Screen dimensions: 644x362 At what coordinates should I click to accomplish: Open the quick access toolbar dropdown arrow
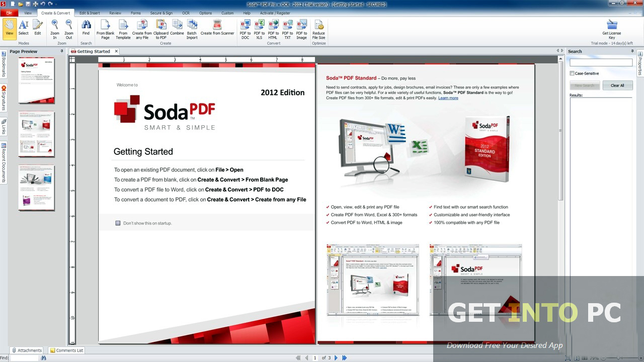tap(55, 4)
